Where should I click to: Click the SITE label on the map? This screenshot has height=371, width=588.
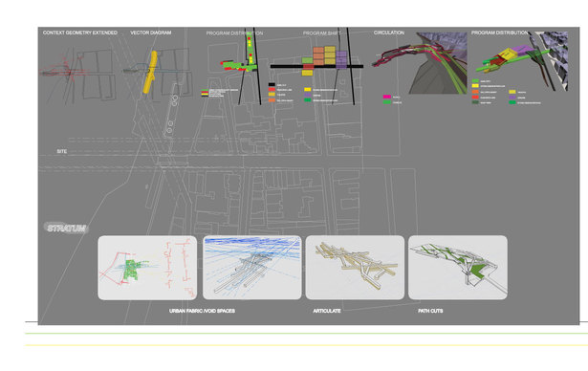coord(62,151)
